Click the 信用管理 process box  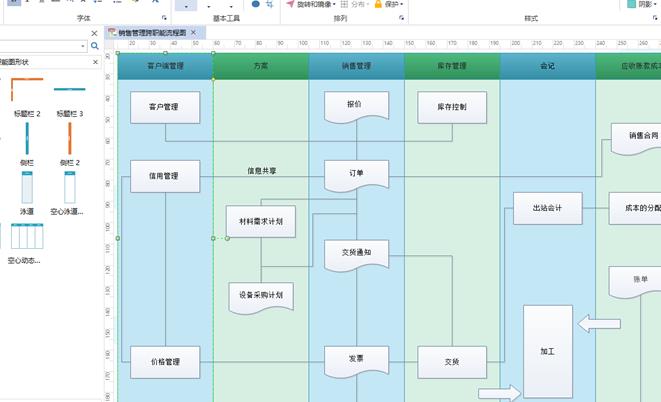point(165,176)
